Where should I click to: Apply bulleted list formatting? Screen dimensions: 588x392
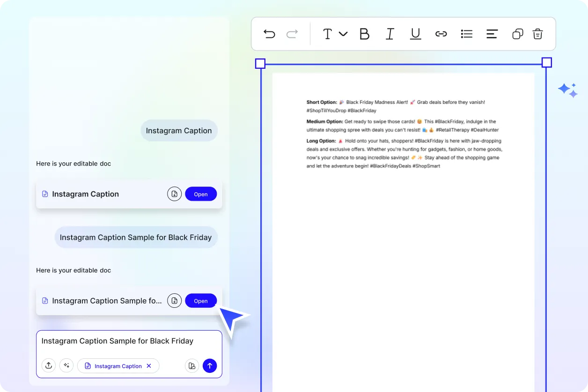[466, 34]
